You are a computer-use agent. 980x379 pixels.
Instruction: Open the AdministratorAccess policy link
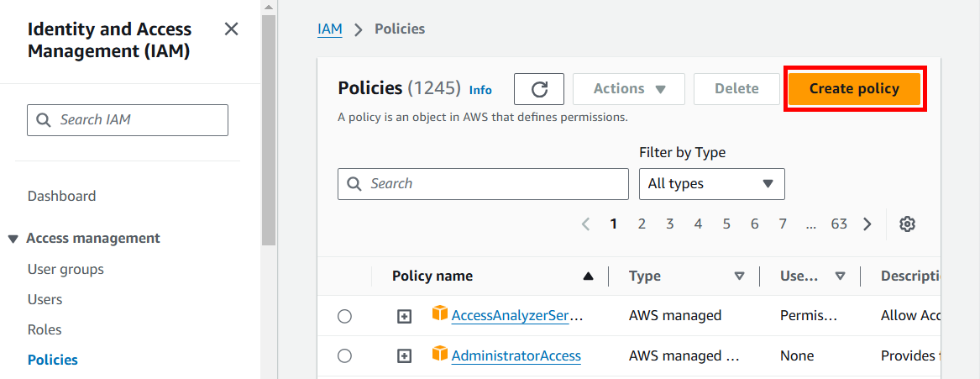pyautogui.click(x=516, y=355)
